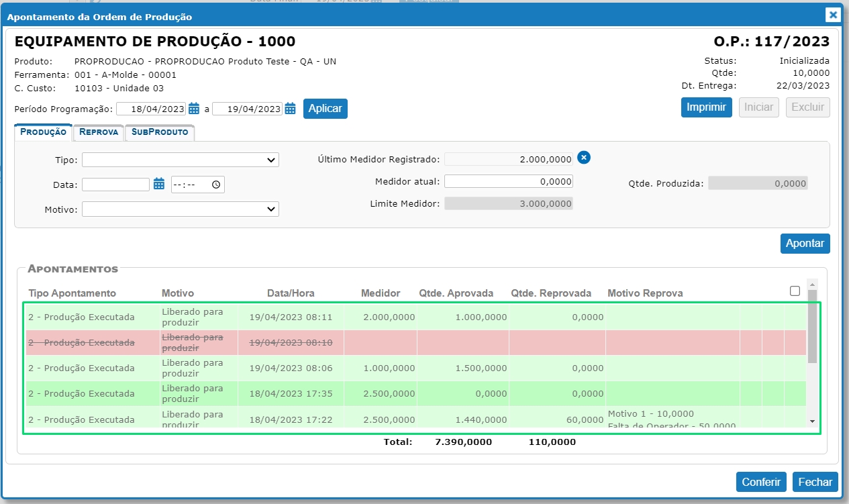Switch to the SubProduto tab
This screenshot has width=849, height=504.
click(160, 132)
